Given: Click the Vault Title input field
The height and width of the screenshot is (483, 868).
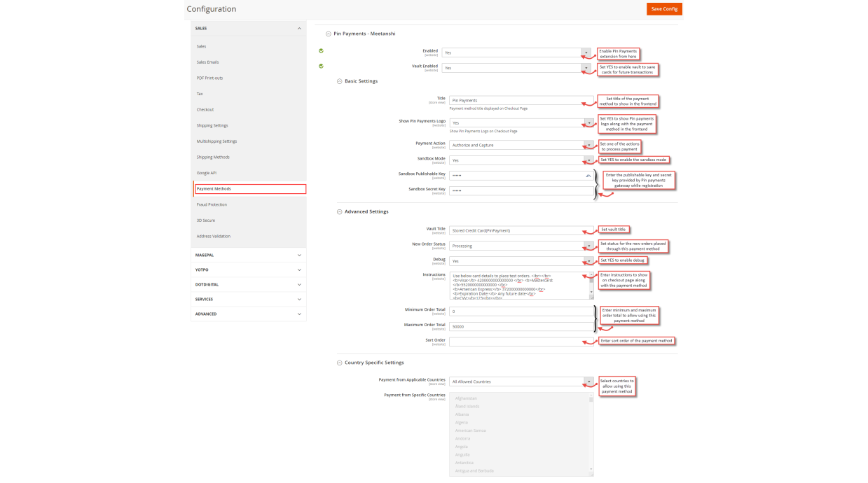Looking at the screenshot, I should 521,230.
